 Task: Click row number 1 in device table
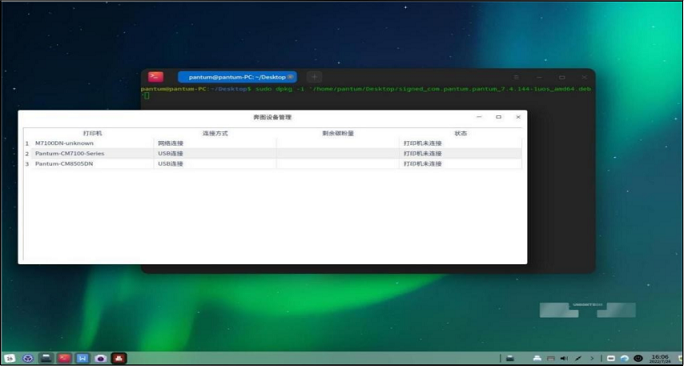[27, 143]
